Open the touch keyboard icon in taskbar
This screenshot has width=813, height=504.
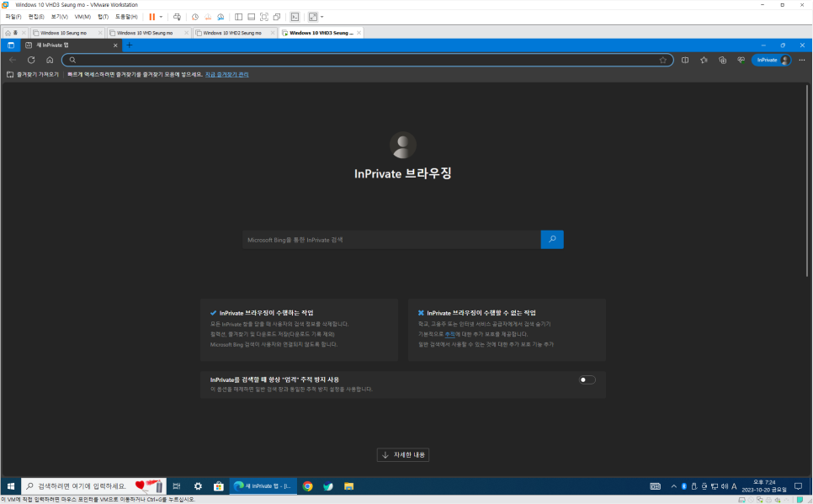[656, 486]
